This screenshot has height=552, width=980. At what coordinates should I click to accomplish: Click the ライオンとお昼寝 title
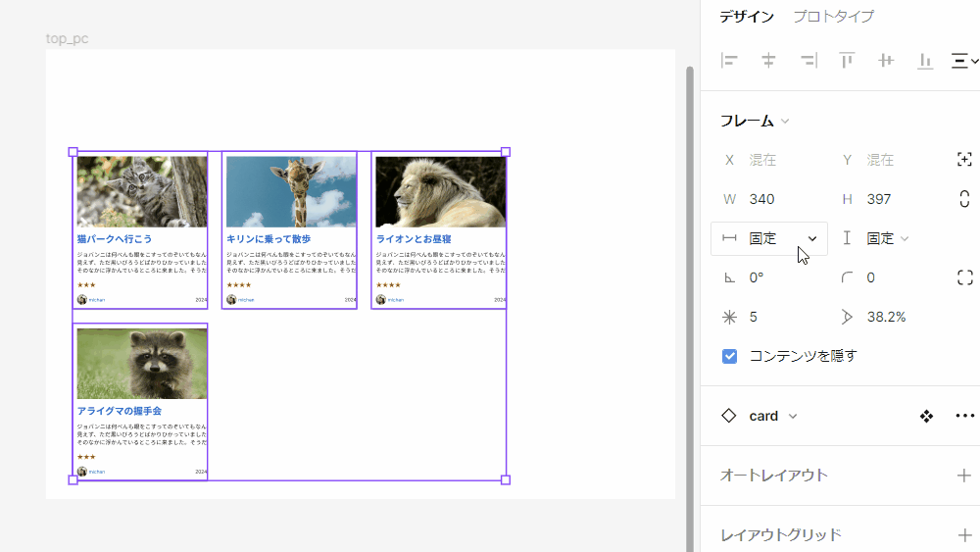pyautogui.click(x=414, y=239)
